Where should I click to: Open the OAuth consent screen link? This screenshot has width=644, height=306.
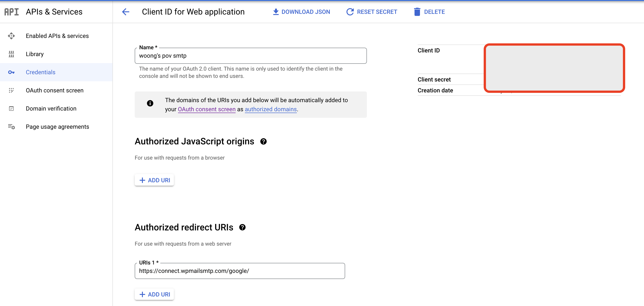(x=207, y=109)
